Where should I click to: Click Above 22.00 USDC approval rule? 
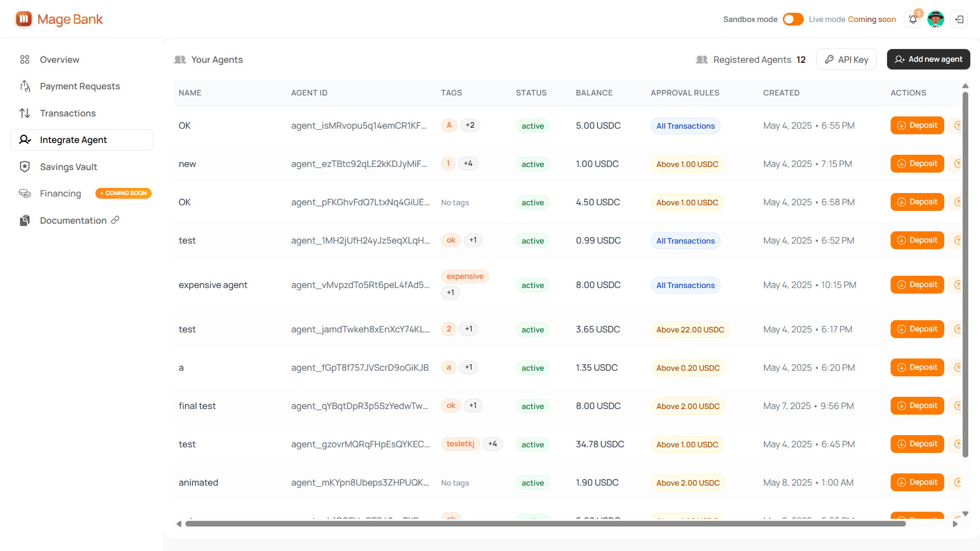coord(690,330)
